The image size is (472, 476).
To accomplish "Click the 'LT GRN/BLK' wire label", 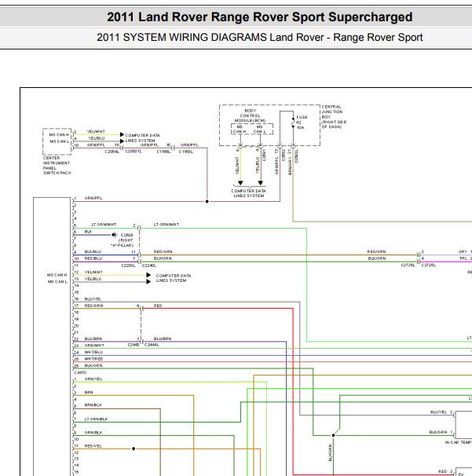I will 97,419.
